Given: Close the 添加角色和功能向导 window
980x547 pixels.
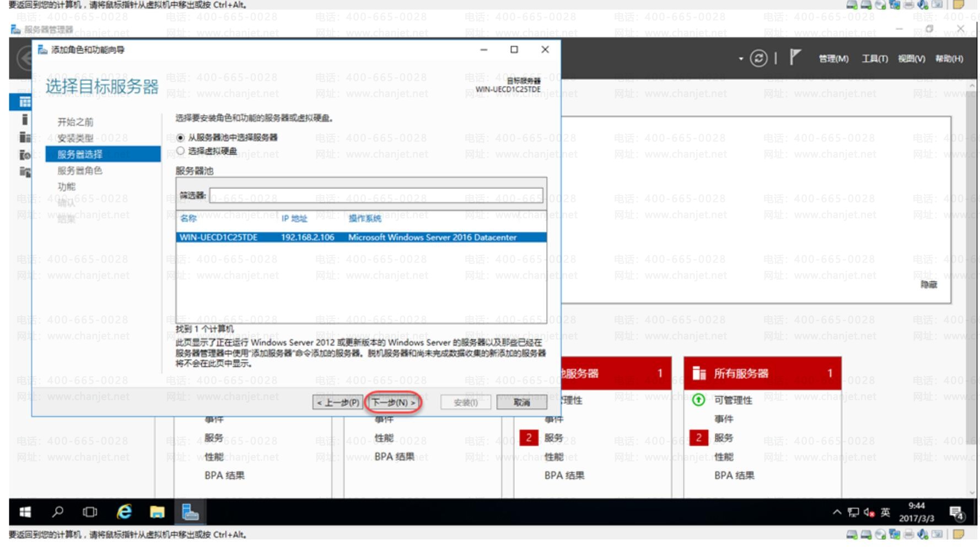Looking at the screenshot, I should click(545, 50).
